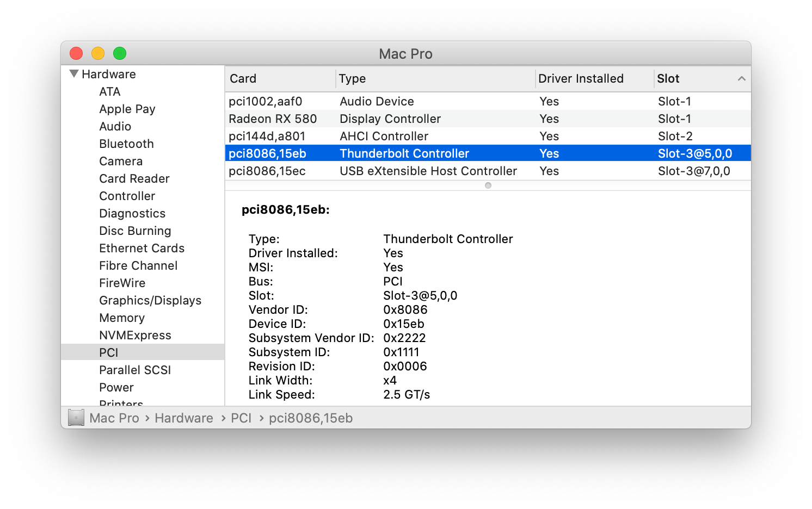Click the green zoom window button
This screenshot has height=509, width=812.
click(120, 53)
